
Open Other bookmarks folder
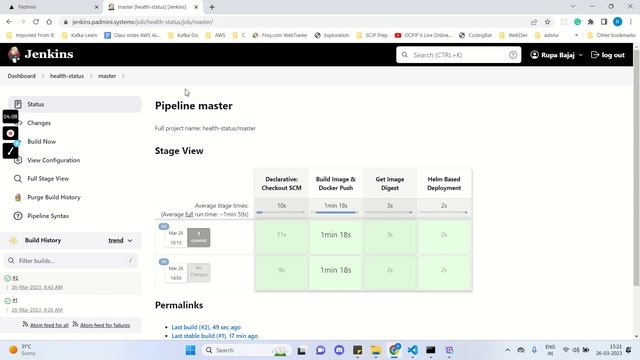[611, 36]
